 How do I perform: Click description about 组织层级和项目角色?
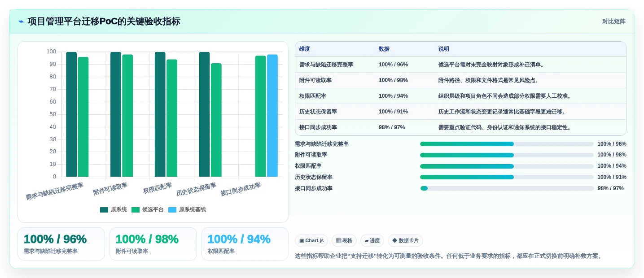(505, 96)
